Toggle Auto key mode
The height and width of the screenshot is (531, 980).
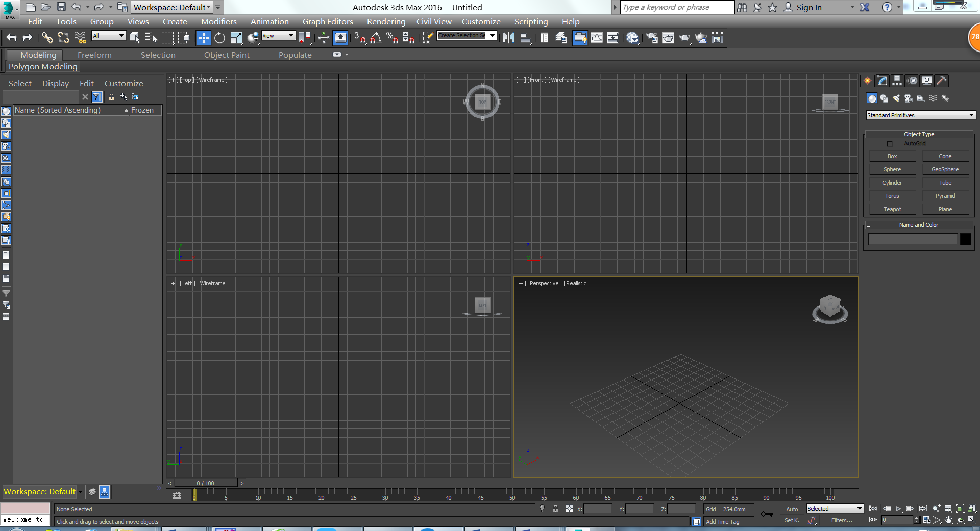tap(792, 509)
